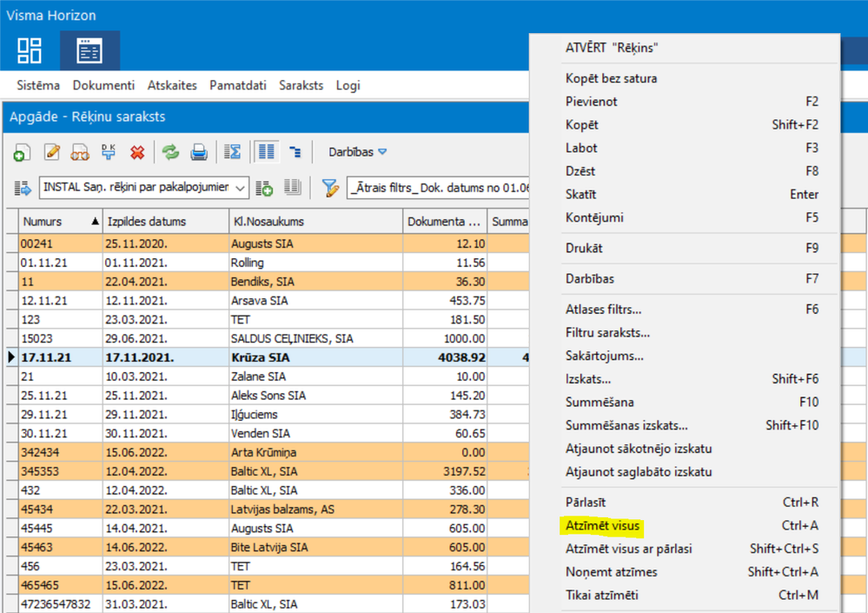The height and width of the screenshot is (613, 868).
Task: Expand the INSTAL view selection combo box
Action: [240, 188]
